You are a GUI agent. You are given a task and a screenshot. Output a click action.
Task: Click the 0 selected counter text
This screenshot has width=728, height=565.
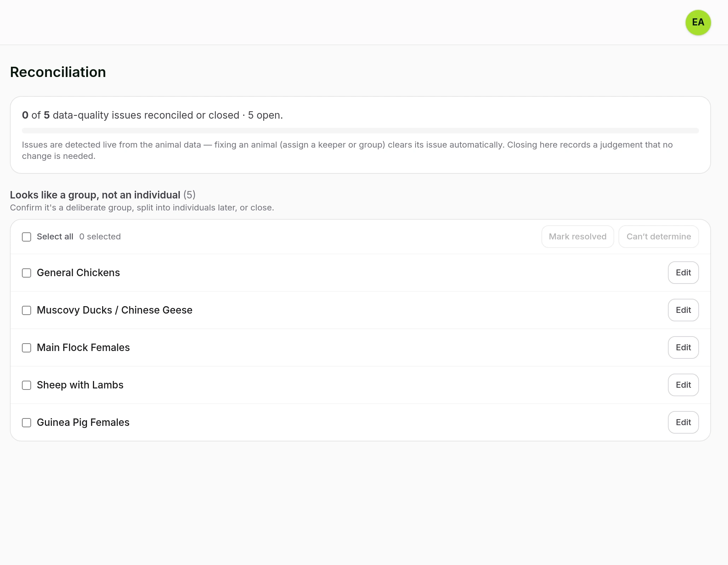pyautogui.click(x=100, y=237)
